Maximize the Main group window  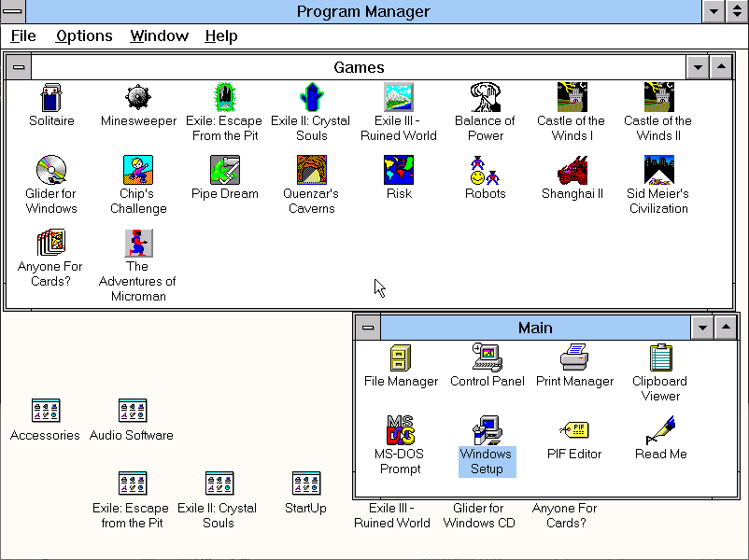tap(726, 328)
